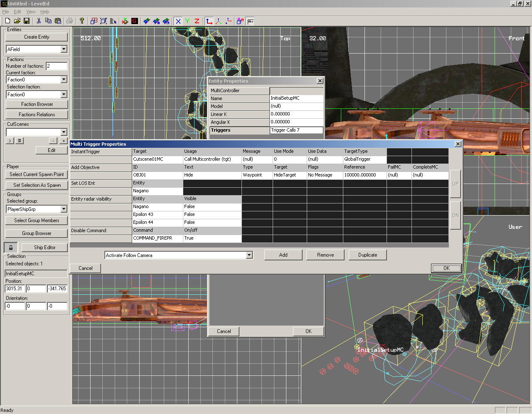Click the Create Entity button

pos(37,37)
